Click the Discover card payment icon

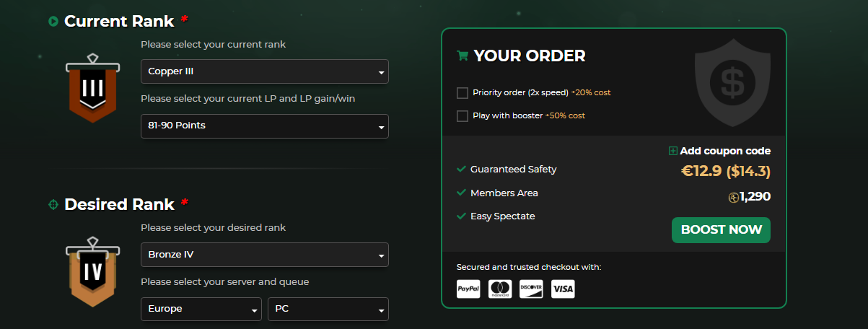point(531,289)
